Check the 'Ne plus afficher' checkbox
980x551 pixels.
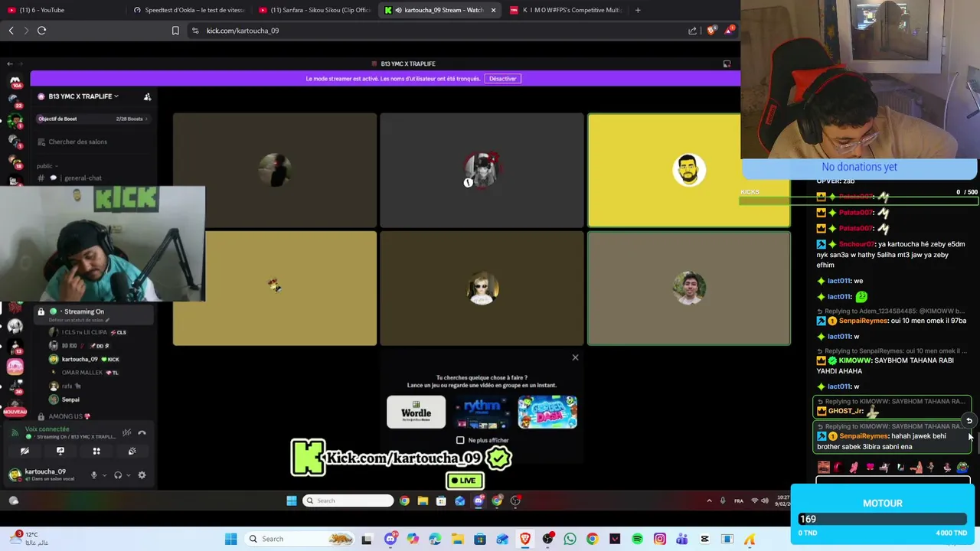460,440
